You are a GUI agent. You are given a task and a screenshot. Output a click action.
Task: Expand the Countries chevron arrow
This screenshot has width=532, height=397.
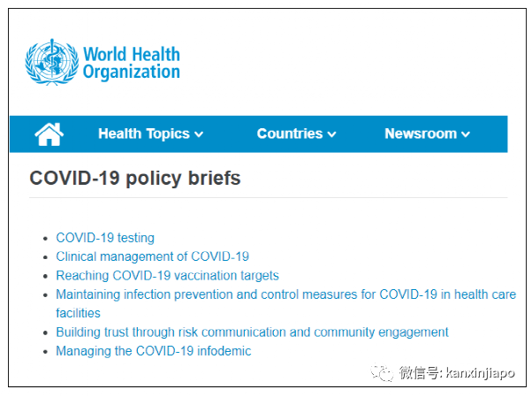(331, 134)
